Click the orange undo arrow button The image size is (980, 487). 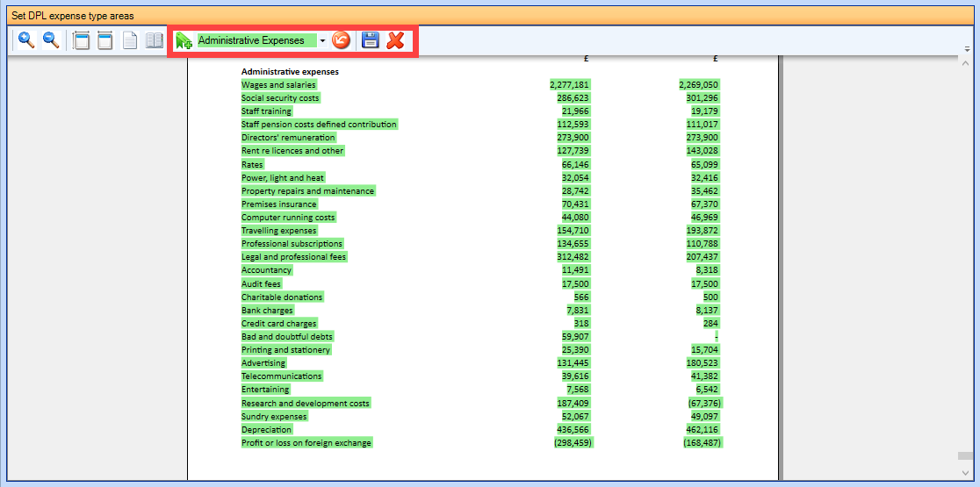click(x=341, y=41)
